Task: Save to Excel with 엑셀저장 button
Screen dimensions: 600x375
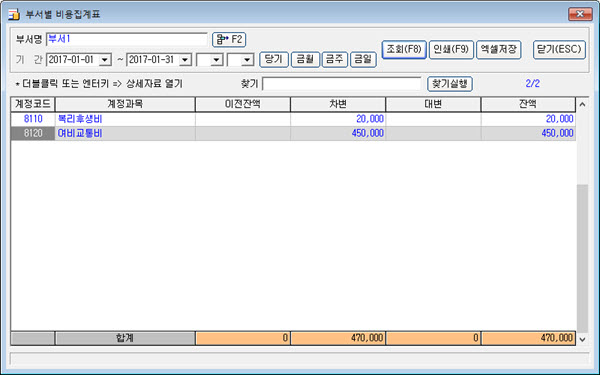Action: [499, 50]
